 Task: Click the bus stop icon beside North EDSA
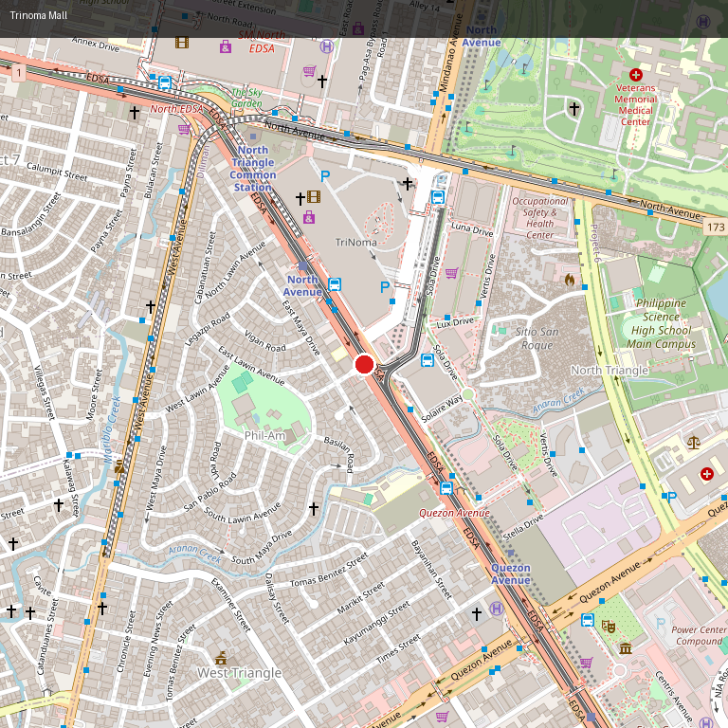click(x=165, y=82)
